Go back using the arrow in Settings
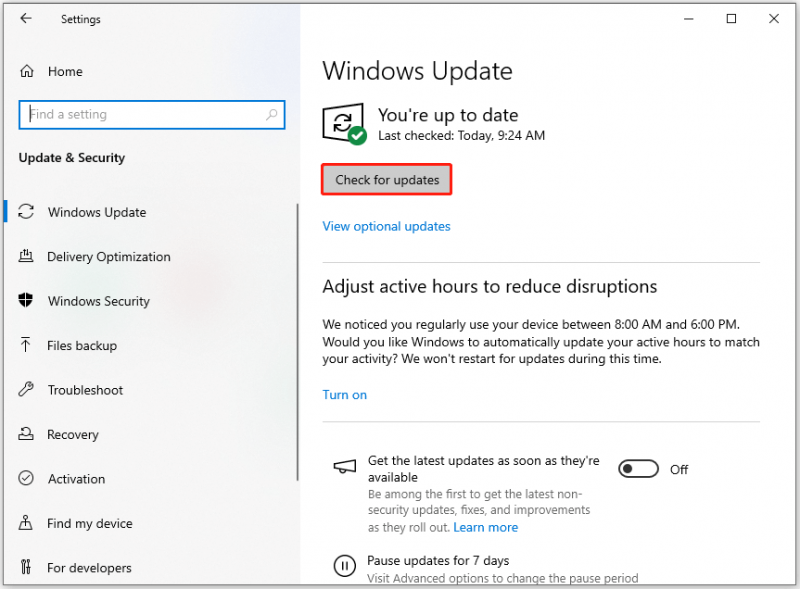Screen dimensions: 800x589 pos(26,19)
